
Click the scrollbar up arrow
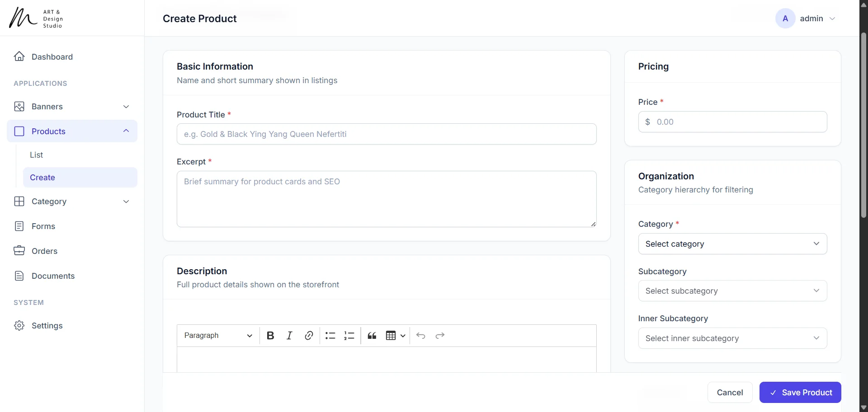pos(863,5)
